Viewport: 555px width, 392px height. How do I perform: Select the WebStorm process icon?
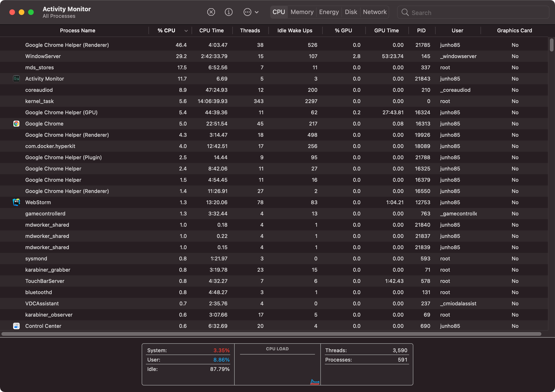coord(16,202)
